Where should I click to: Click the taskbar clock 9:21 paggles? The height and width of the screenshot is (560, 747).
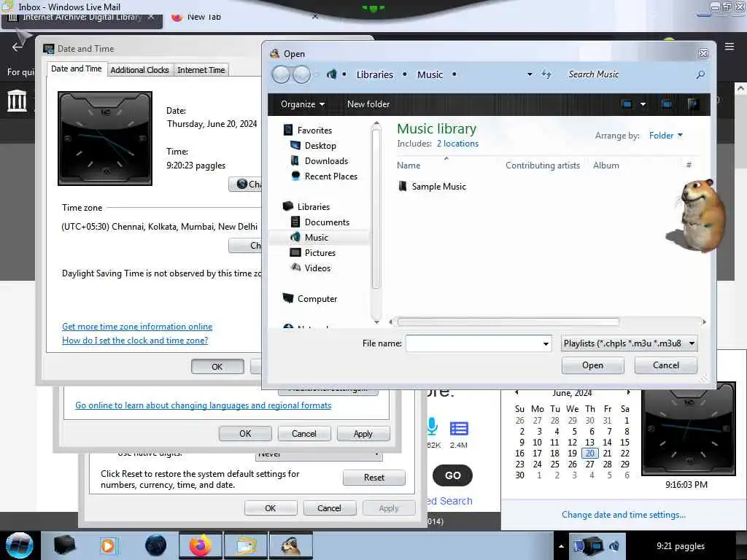pos(681,546)
